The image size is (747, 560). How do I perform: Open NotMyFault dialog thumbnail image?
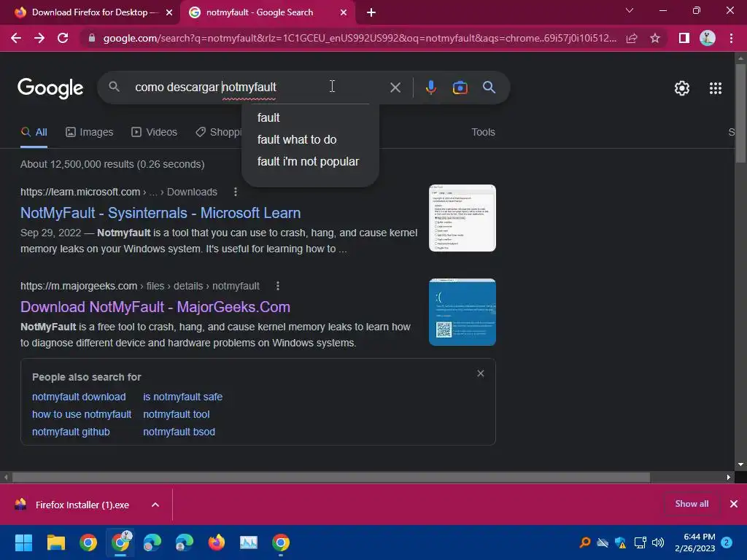click(462, 218)
